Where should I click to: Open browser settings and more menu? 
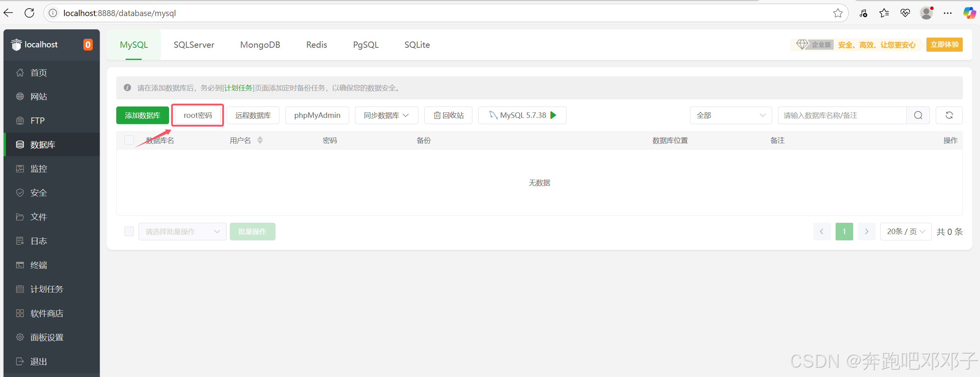click(948, 13)
